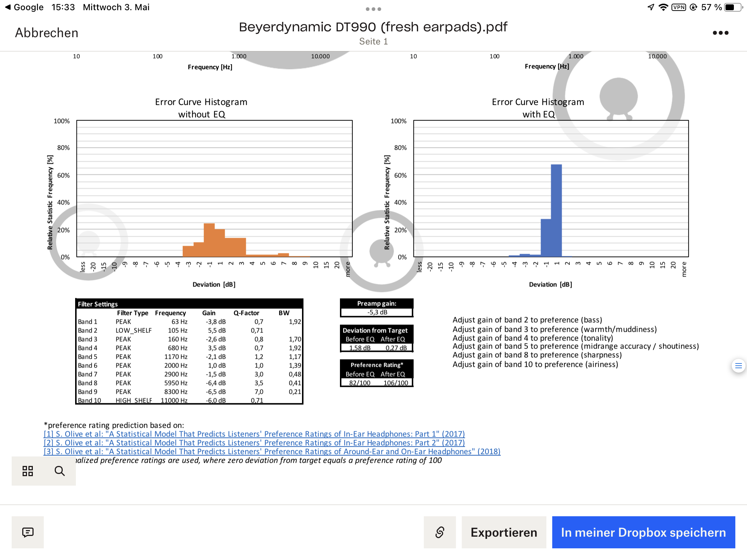Open the page thumbnails grid view
The width and height of the screenshot is (747, 560).
point(28,471)
